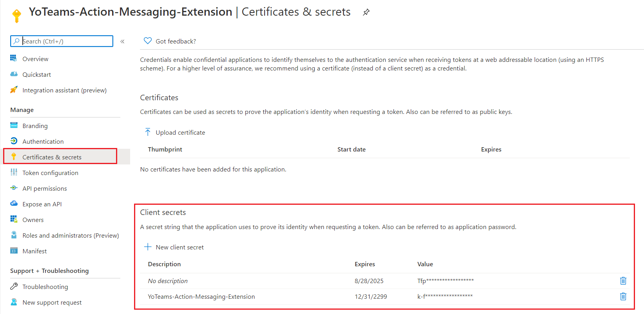Click Upload certificate button

(175, 132)
